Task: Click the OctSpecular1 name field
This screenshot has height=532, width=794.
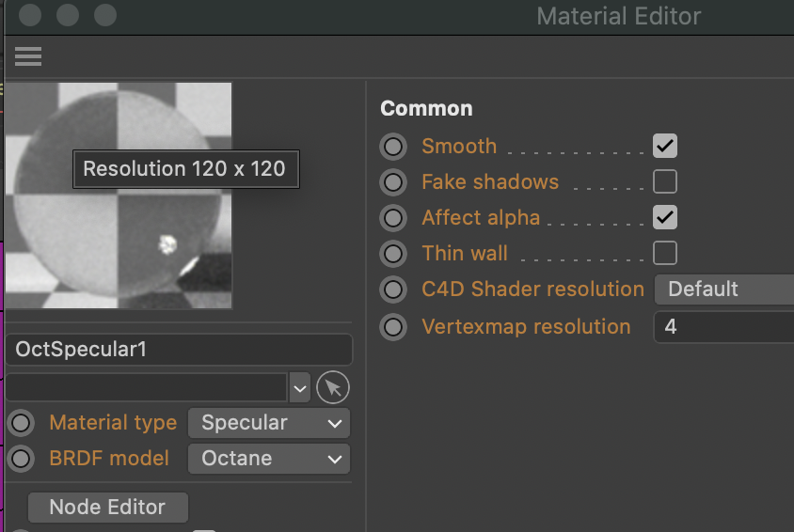Action: (x=179, y=350)
